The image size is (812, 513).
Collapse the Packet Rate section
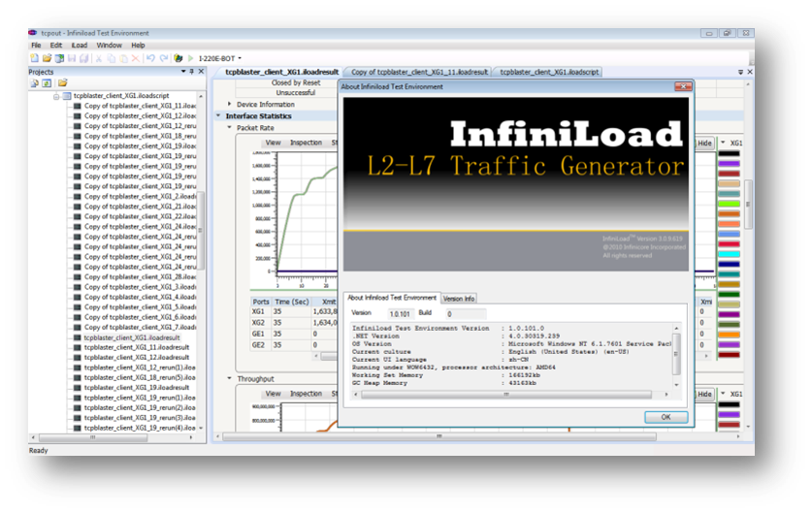point(229,127)
